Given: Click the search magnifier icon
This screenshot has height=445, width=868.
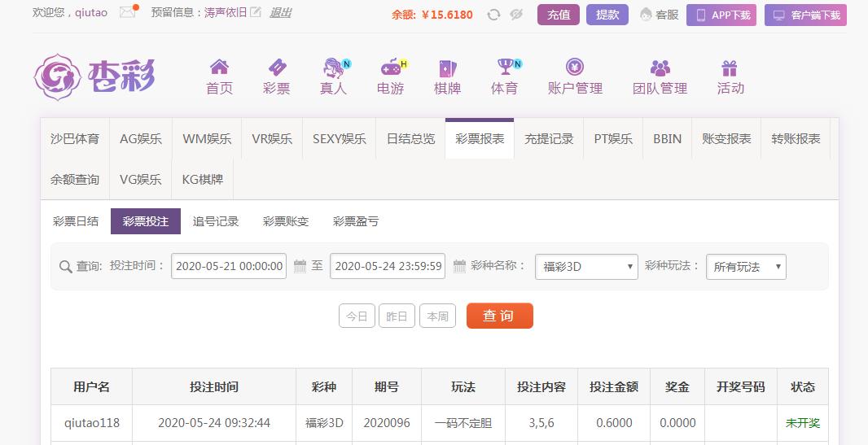Looking at the screenshot, I should pyautogui.click(x=65, y=267).
